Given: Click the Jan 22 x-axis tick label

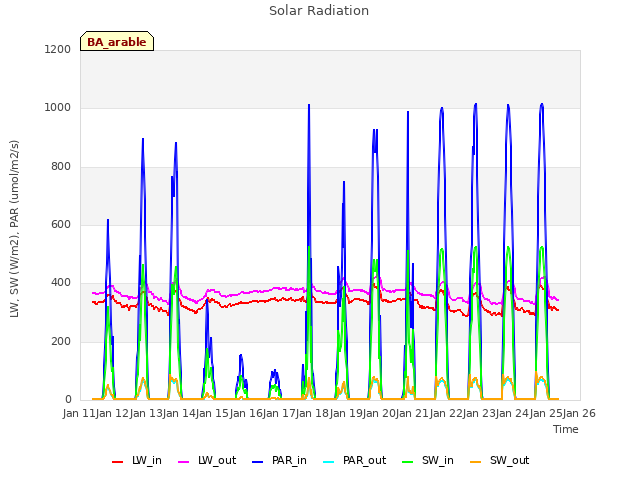Looking at the screenshot, I should click(x=446, y=413).
